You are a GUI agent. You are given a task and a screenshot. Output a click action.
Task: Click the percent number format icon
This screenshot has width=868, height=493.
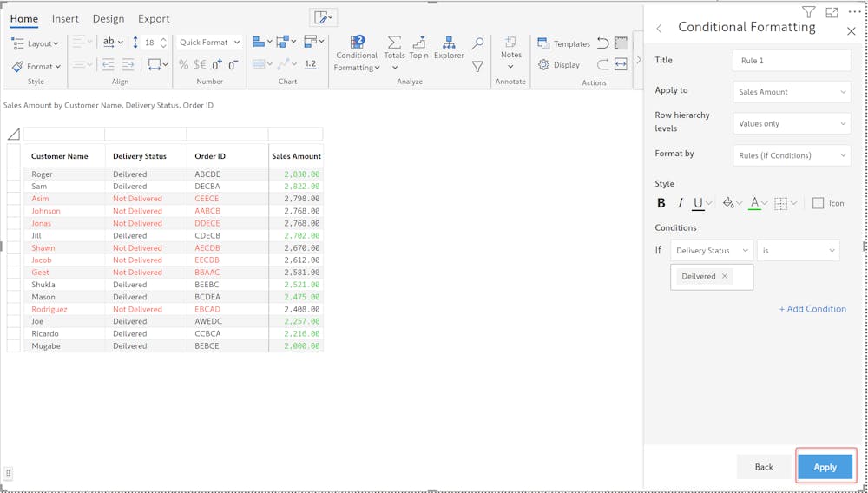[183, 65]
